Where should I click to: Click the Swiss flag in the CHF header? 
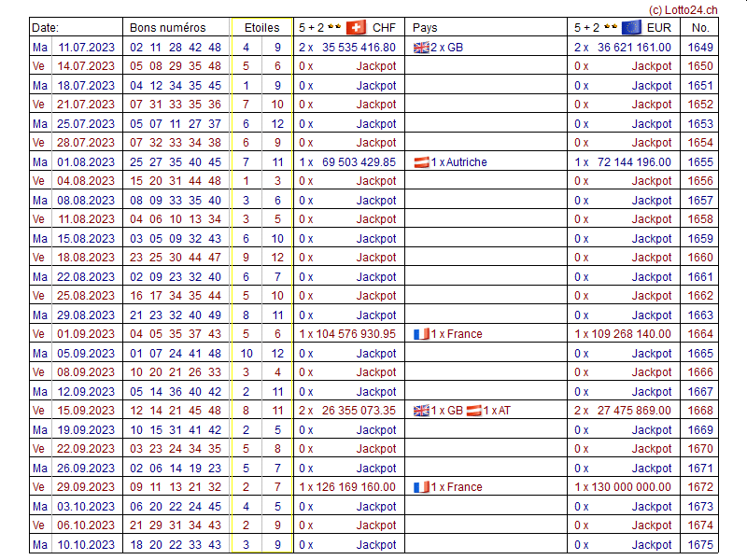click(356, 28)
